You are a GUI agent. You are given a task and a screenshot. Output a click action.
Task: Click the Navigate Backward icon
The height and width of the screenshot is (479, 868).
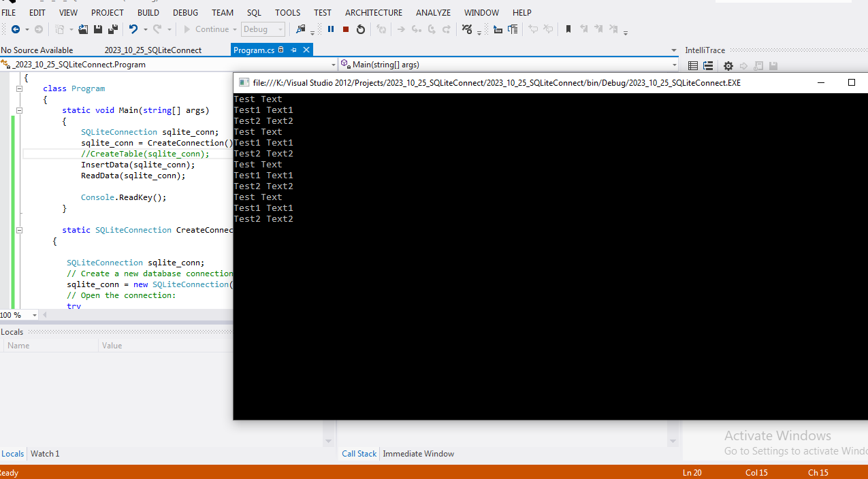(15, 29)
